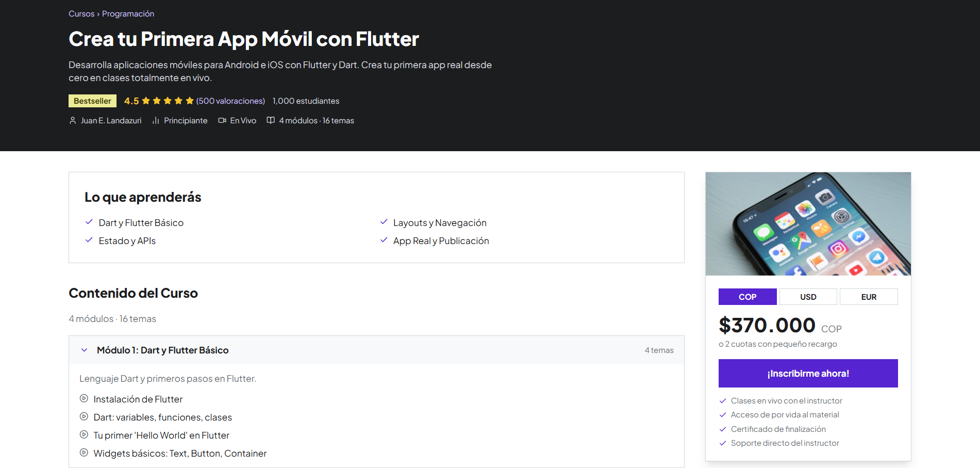
Task: Collapse Módulo 1 with the chevron
Action: pyautogui.click(x=85, y=350)
